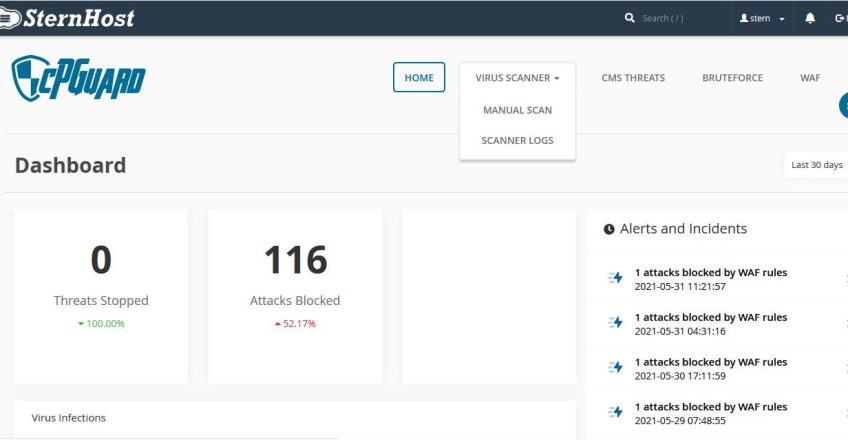Open the Last 30 days range selector
This screenshot has width=848, height=440.
click(x=816, y=165)
